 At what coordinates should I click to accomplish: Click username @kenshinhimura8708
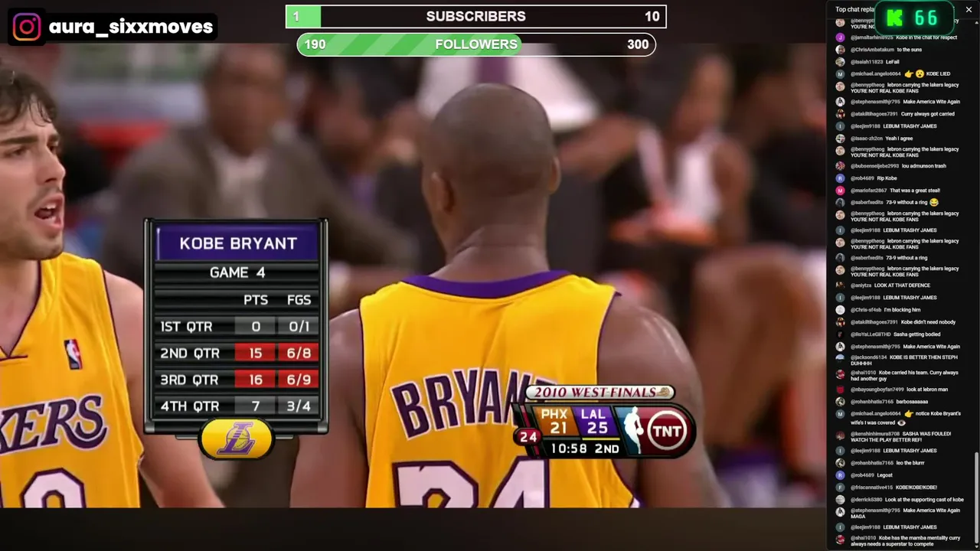click(874, 434)
